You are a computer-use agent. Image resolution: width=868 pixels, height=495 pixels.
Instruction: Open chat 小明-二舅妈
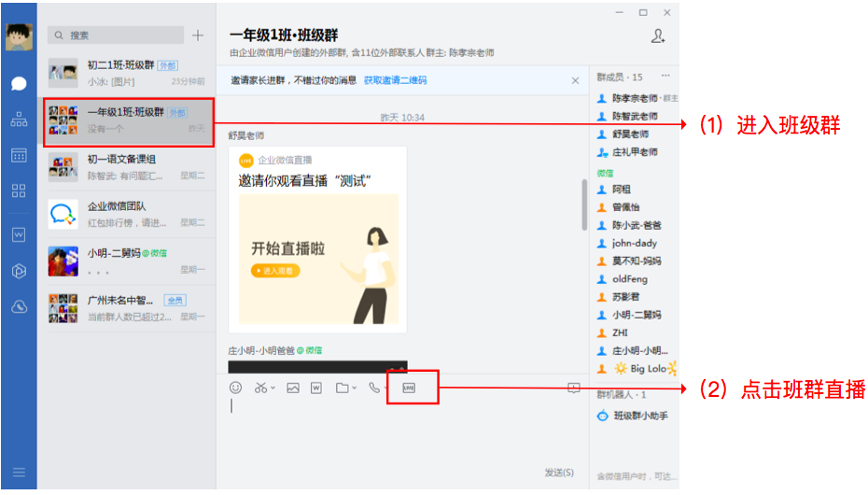pos(129,262)
